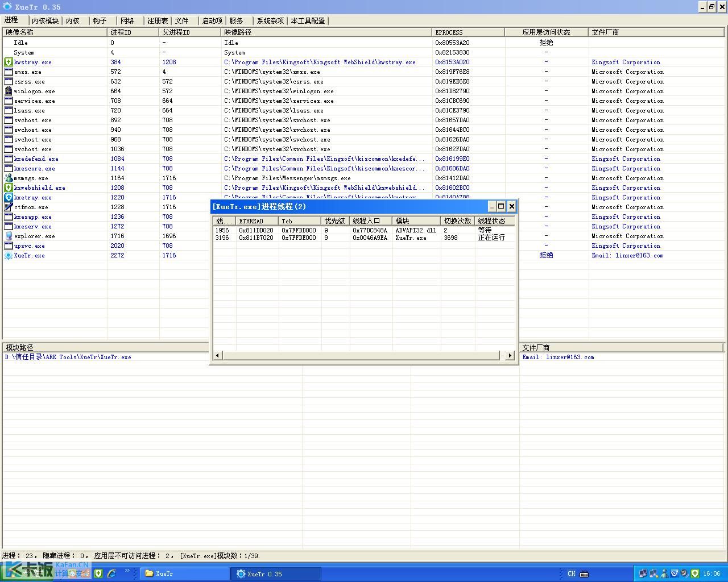Click the keyboard icon in language bar
728x582 pixels.
pyautogui.click(x=584, y=573)
